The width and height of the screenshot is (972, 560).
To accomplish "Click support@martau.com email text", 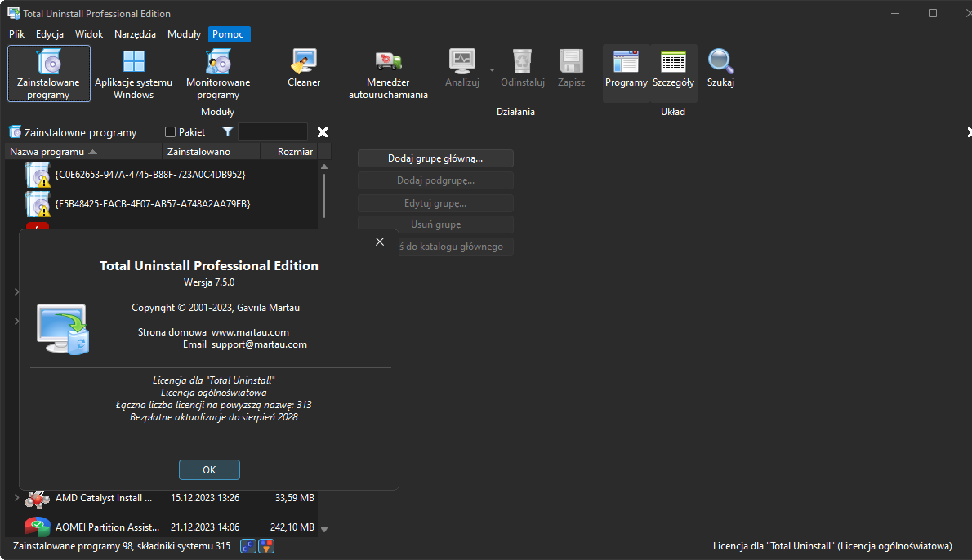I will click(x=259, y=345).
